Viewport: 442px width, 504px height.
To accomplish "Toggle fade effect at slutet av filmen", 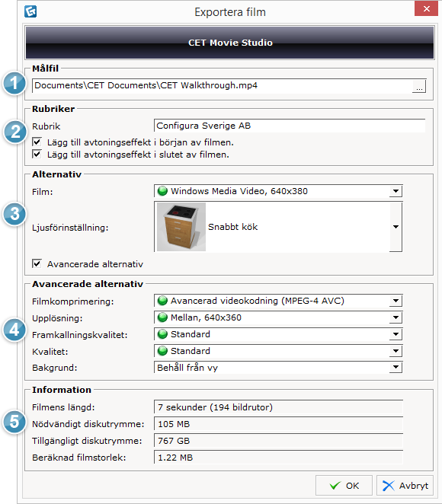I will coord(37,154).
